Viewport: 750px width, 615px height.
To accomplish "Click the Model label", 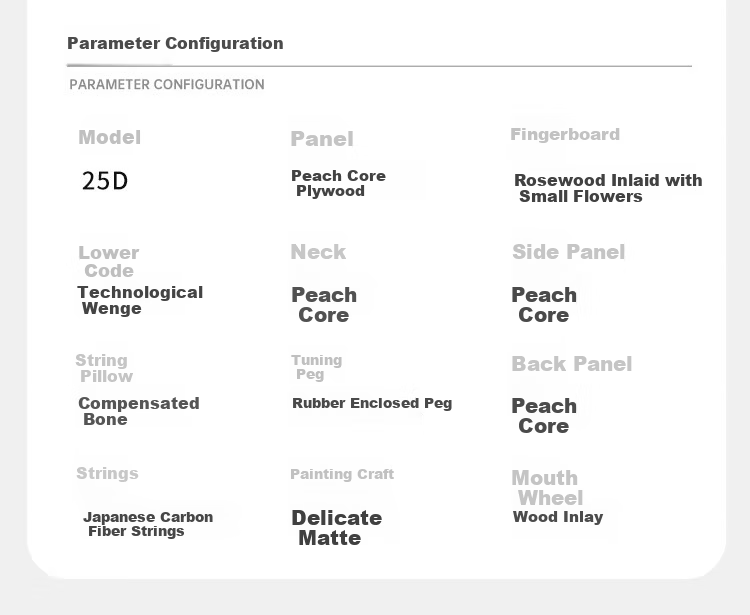I will pos(110,138).
